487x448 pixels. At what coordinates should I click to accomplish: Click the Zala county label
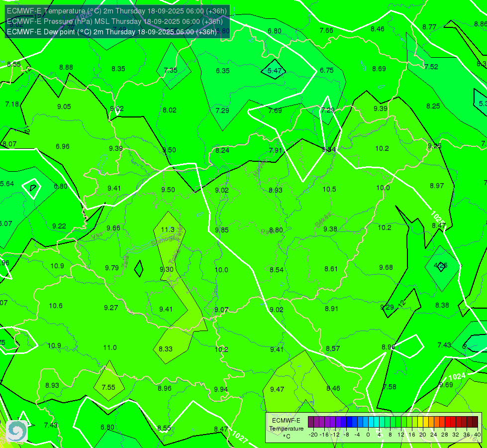125,263
